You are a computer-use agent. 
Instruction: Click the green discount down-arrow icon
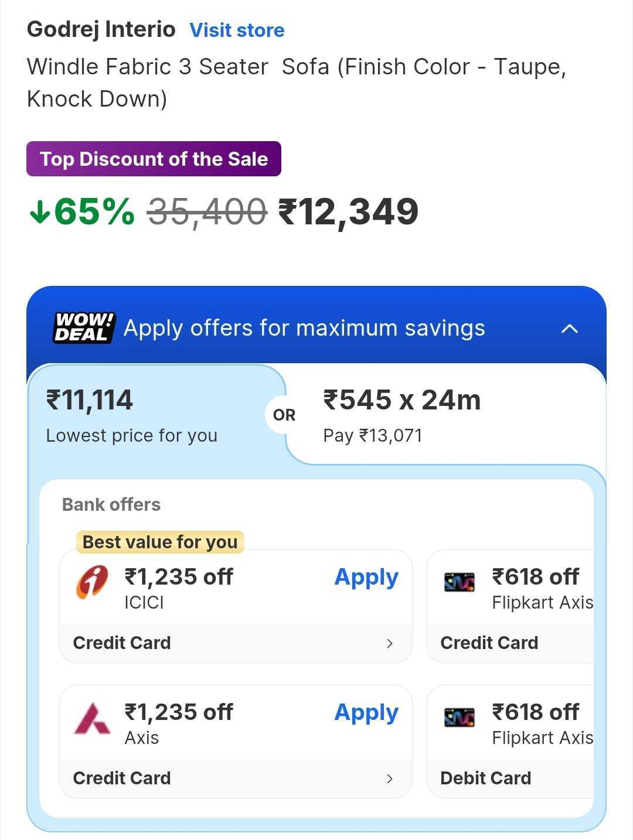click(40, 212)
